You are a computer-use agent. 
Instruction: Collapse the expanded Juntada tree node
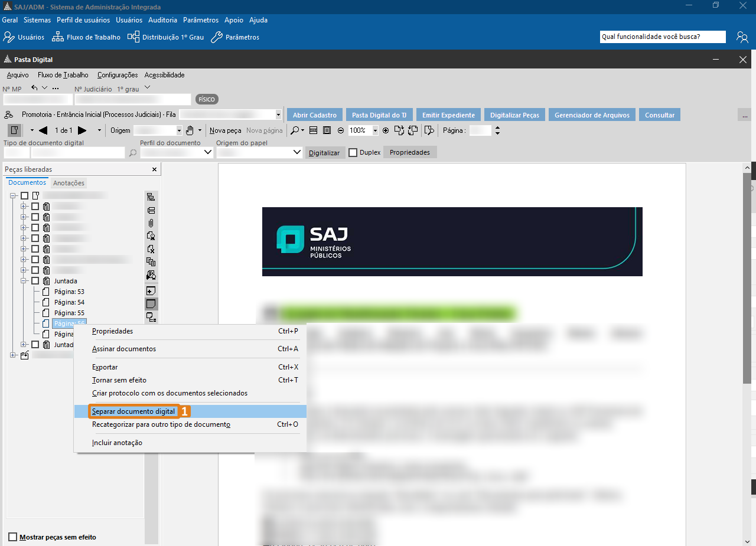[x=24, y=281]
